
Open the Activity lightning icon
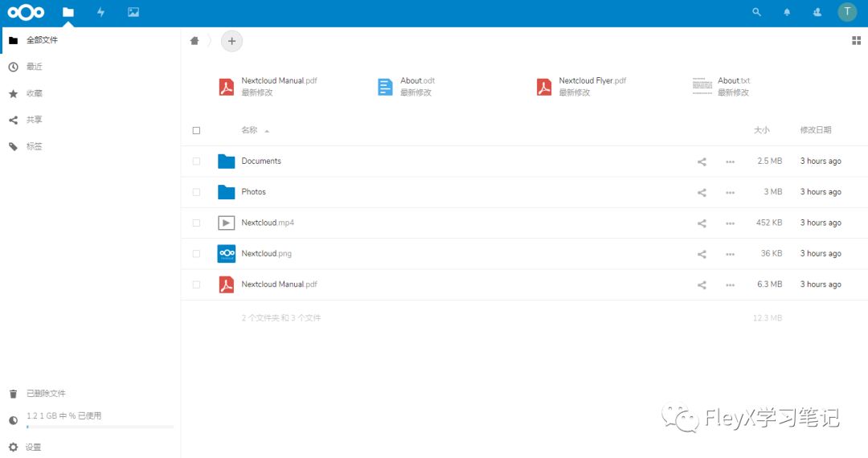pyautogui.click(x=100, y=12)
